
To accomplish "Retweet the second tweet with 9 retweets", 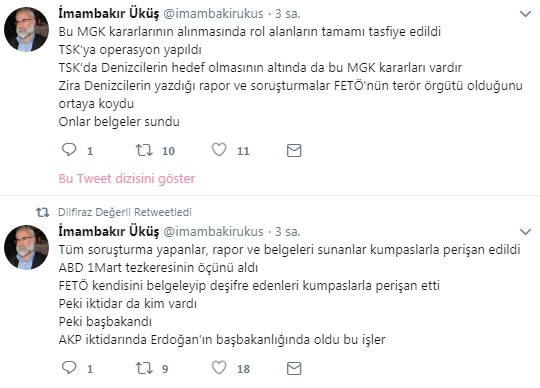I will (x=144, y=368).
